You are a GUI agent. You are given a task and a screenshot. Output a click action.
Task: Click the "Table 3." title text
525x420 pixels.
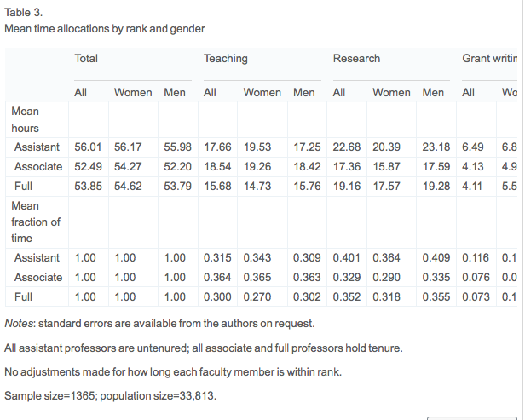(x=23, y=13)
